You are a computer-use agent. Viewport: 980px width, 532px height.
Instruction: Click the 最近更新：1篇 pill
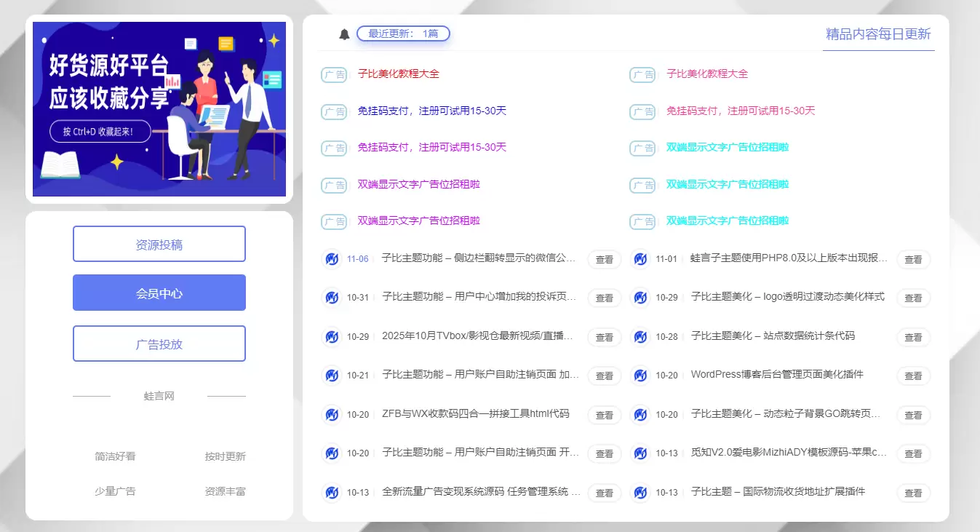point(403,33)
